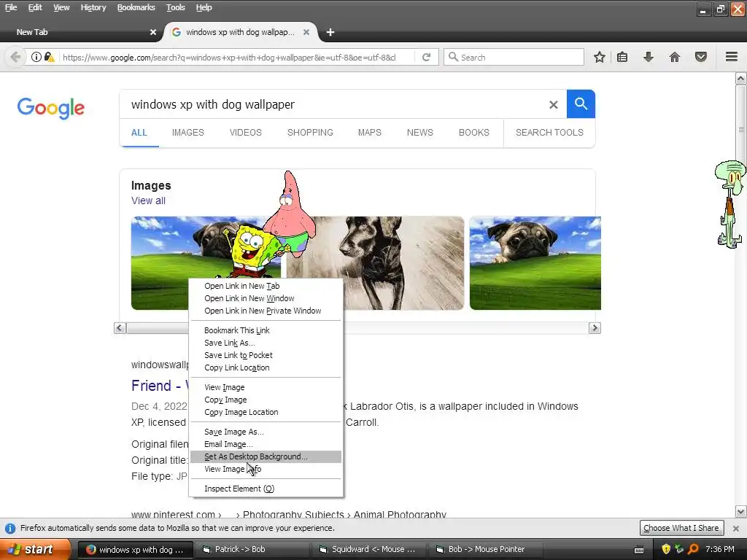Click the pug on XP hill thumbnail at right

[x=535, y=263]
